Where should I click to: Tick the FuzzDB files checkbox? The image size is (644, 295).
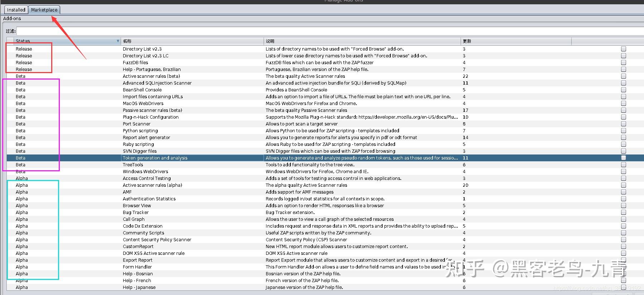tap(624, 62)
